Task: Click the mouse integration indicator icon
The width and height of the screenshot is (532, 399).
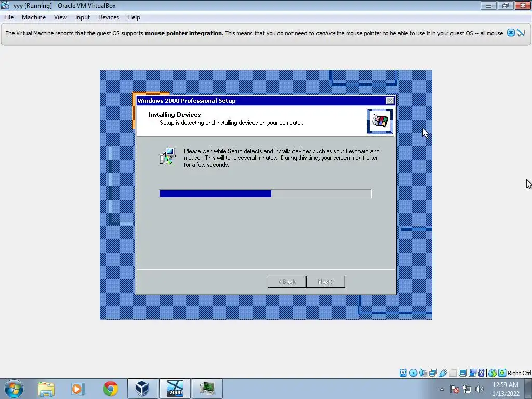Action: [493, 373]
